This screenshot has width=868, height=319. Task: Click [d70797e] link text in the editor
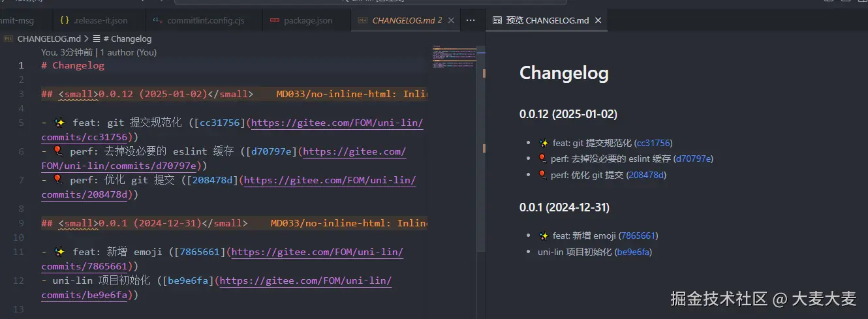tap(271, 151)
